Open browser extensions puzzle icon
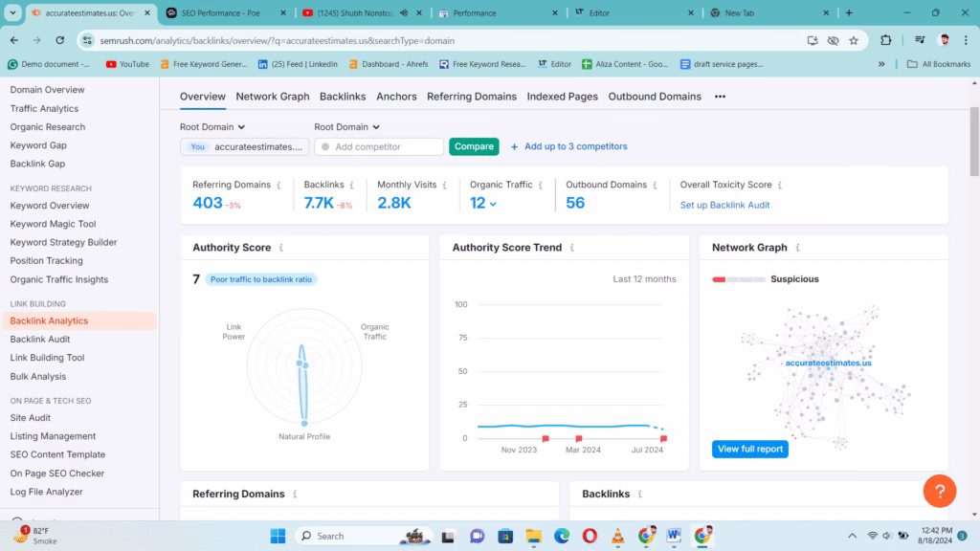The width and height of the screenshot is (980, 551). pyautogui.click(x=885, y=40)
